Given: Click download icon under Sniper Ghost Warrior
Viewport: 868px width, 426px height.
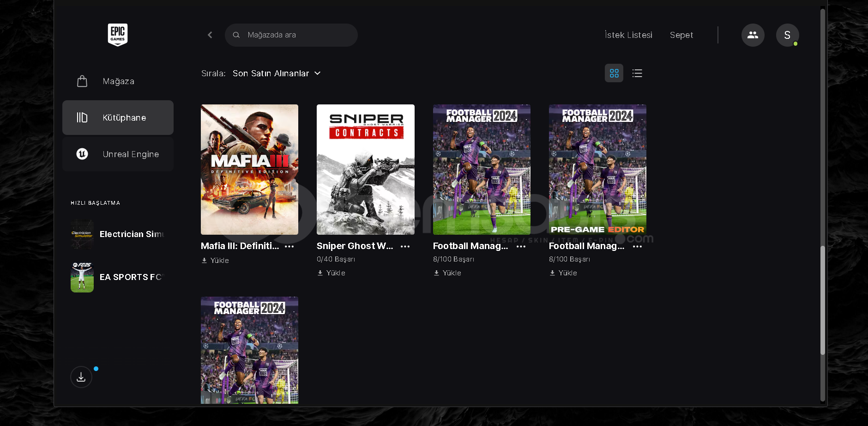Looking at the screenshot, I should (x=320, y=273).
